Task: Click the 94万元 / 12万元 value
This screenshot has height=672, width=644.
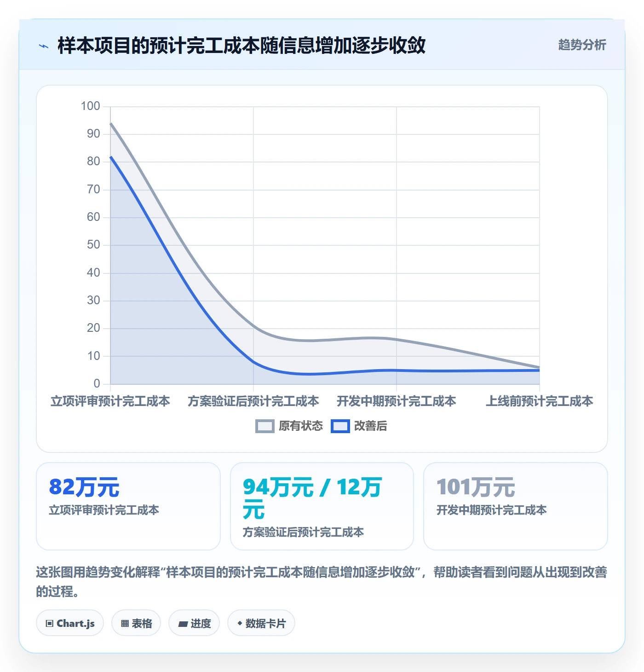Action: pyautogui.click(x=312, y=498)
